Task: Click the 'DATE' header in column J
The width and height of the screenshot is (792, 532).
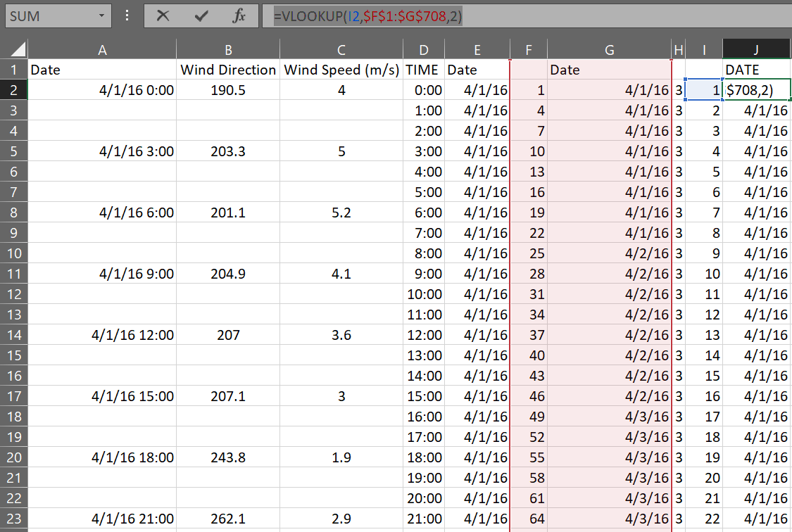Action: pos(756,70)
